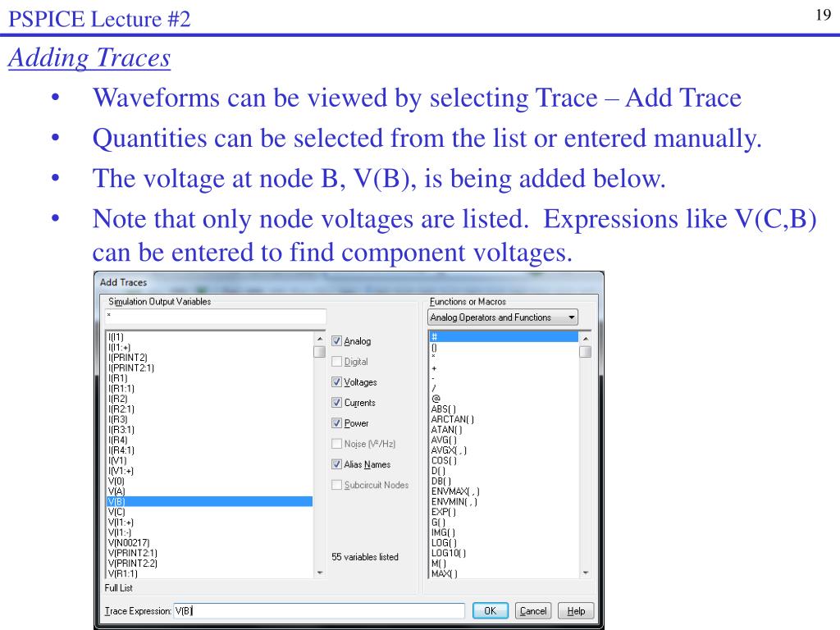This screenshot has width=840, height=630.
Task: Choose ENVMIN( , ) function
Action: pos(454,501)
